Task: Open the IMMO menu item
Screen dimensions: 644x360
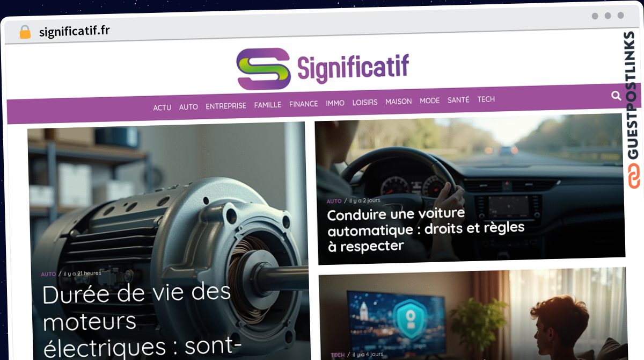Action: (x=335, y=103)
